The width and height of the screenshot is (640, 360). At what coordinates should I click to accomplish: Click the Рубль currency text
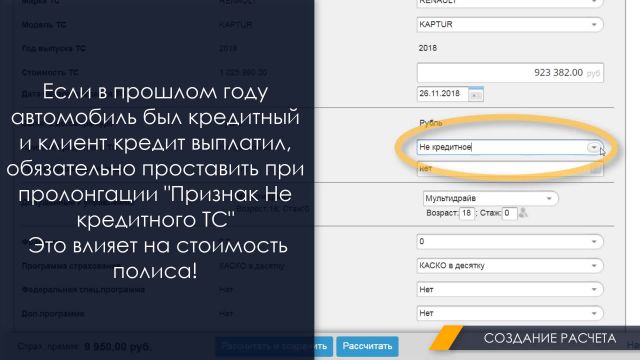click(x=431, y=123)
